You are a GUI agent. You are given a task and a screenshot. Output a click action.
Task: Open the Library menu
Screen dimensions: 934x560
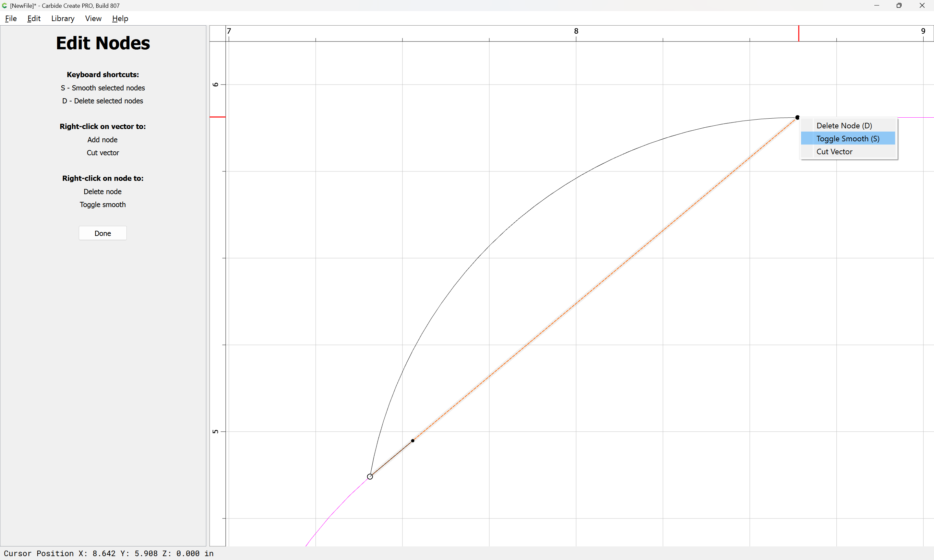[x=63, y=18]
